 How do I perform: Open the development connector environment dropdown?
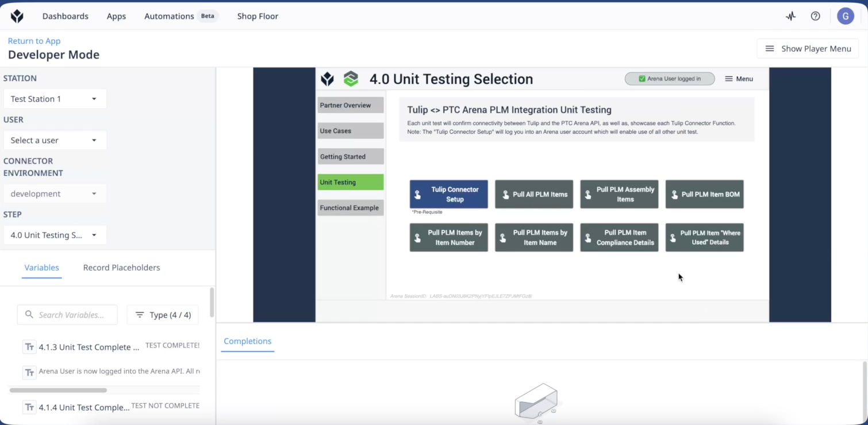[x=55, y=194]
